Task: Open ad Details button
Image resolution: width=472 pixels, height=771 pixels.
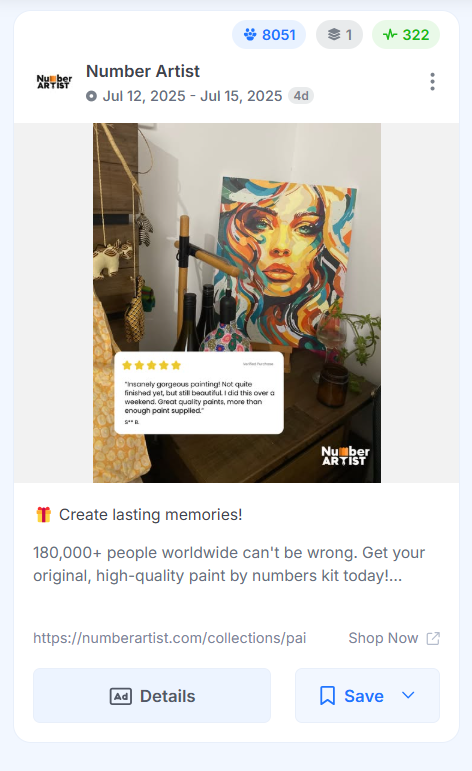Action: pos(152,695)
